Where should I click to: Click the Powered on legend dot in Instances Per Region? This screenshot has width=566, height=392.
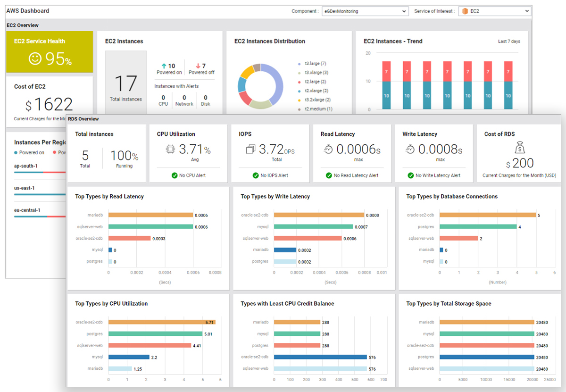(16, 153)
